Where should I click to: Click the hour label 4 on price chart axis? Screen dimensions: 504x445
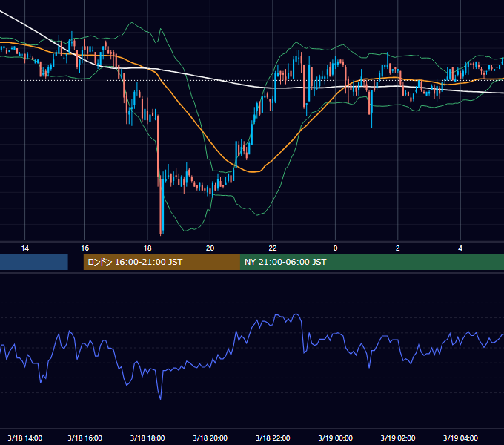coord(460,248)
